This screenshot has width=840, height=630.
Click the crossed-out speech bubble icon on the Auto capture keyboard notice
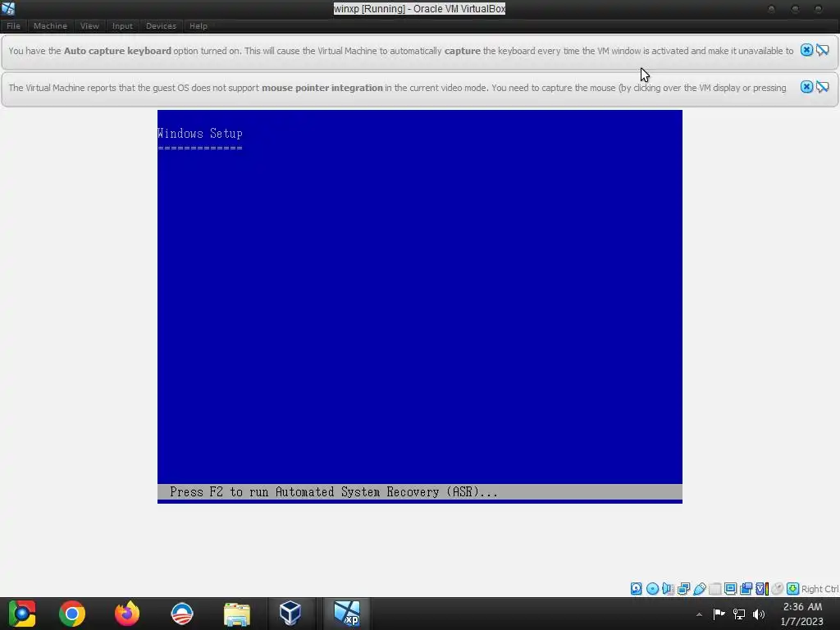tap(823, 50)
